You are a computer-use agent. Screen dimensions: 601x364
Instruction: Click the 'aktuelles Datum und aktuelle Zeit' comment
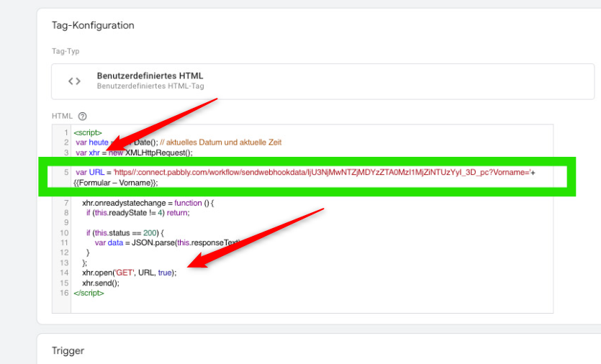coord(221,142)
